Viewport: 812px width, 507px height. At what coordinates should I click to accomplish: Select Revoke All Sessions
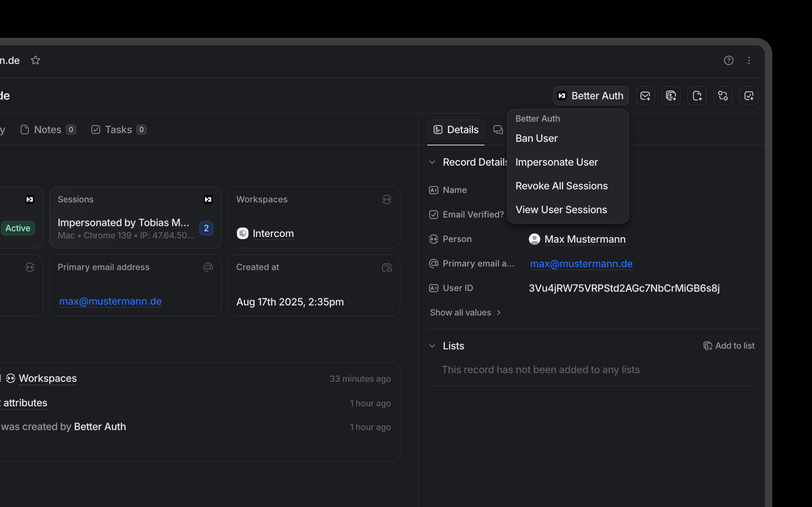pos(561,186)
